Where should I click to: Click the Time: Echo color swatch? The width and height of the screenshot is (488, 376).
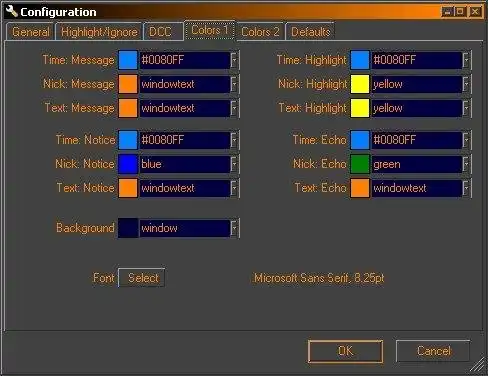[360, 140]
